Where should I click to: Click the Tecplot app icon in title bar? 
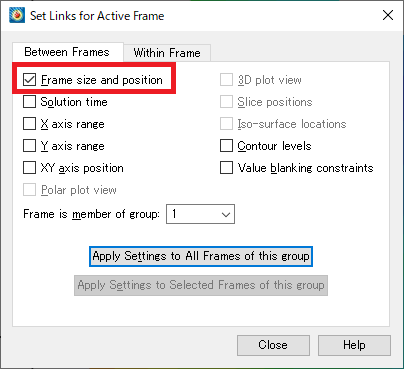(17, 15)
